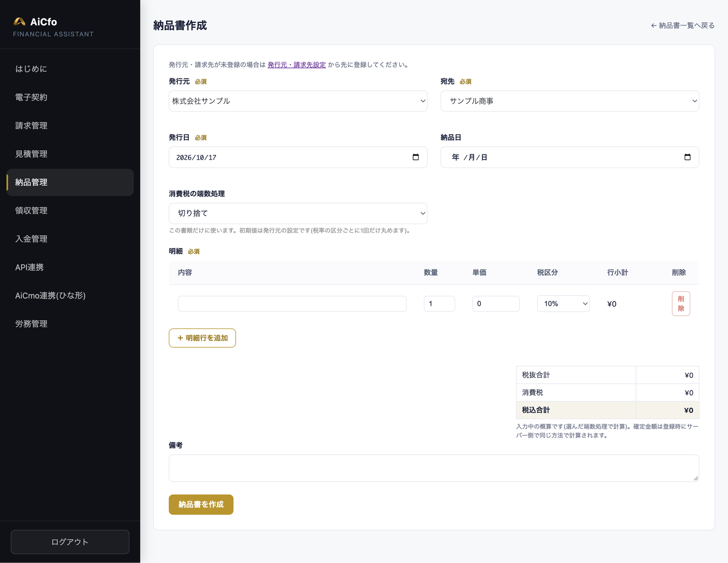This screenshot has height=563, width=728.
Task: Delete the line item with 削除 button
Action: click(681, 304)
